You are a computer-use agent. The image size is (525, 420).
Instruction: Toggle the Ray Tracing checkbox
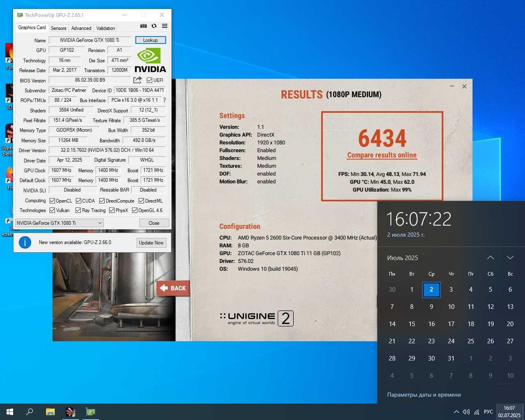[78, 210]
